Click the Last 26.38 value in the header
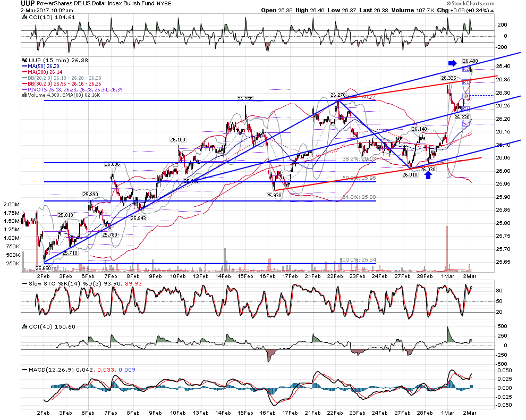The width and height of the screenshot is (526, 420). point(374,11)
